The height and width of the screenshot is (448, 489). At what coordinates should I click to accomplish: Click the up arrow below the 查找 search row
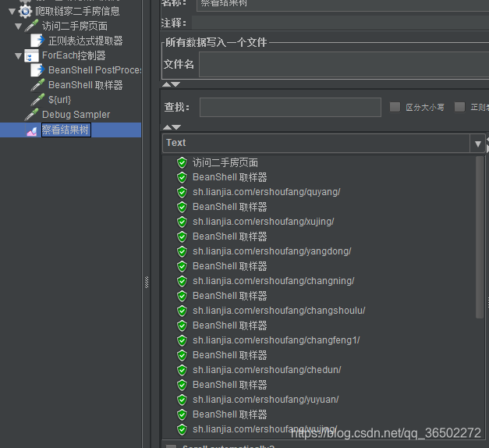tap(167, 127)
